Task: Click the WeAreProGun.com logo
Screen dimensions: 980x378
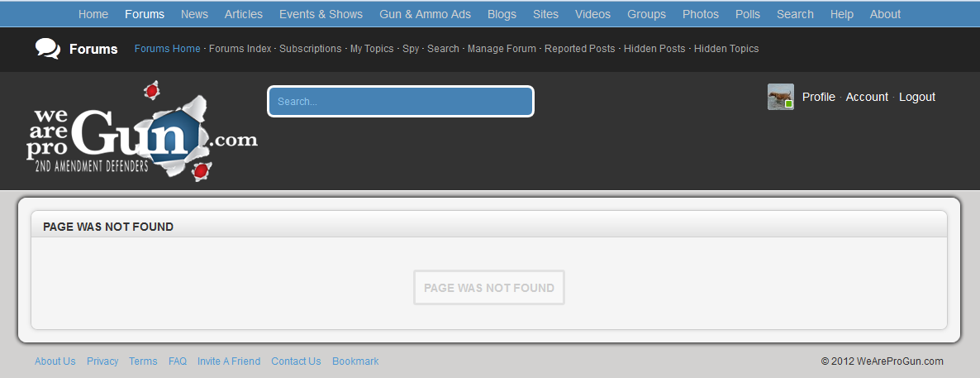Action: [141, 132]
